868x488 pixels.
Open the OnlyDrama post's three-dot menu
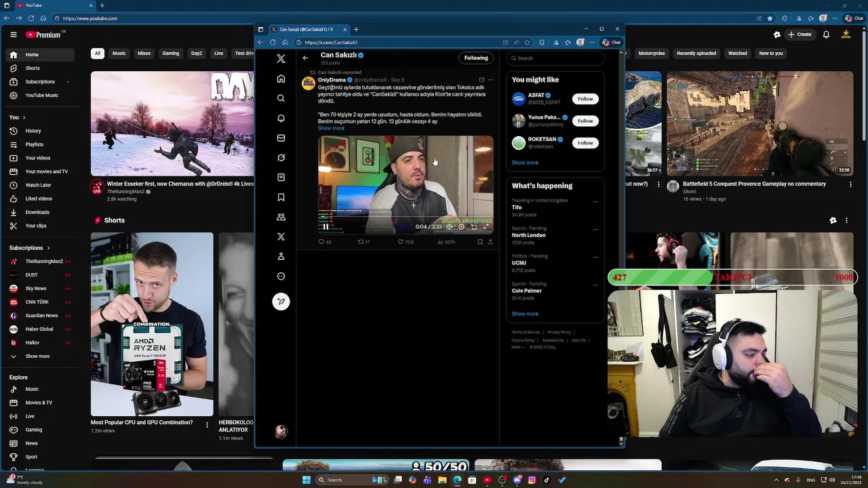[x=490, y=80]
